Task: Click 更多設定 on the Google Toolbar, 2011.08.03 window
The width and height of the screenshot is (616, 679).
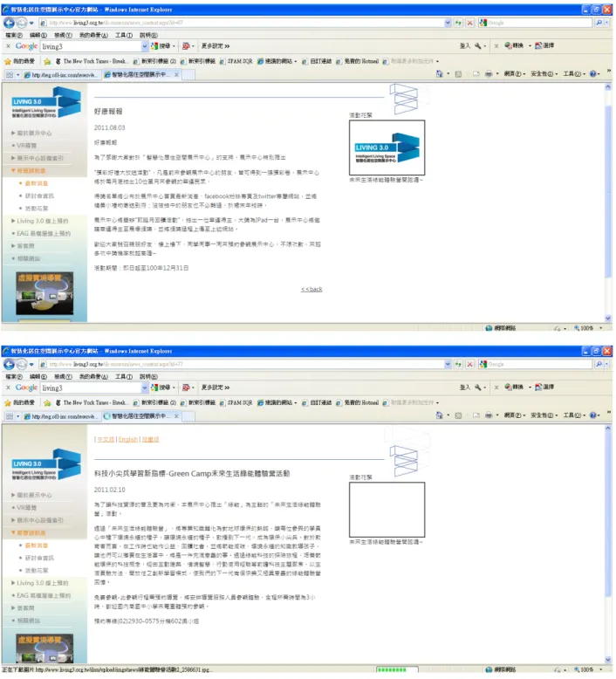Action: click(x=216, y=46)
